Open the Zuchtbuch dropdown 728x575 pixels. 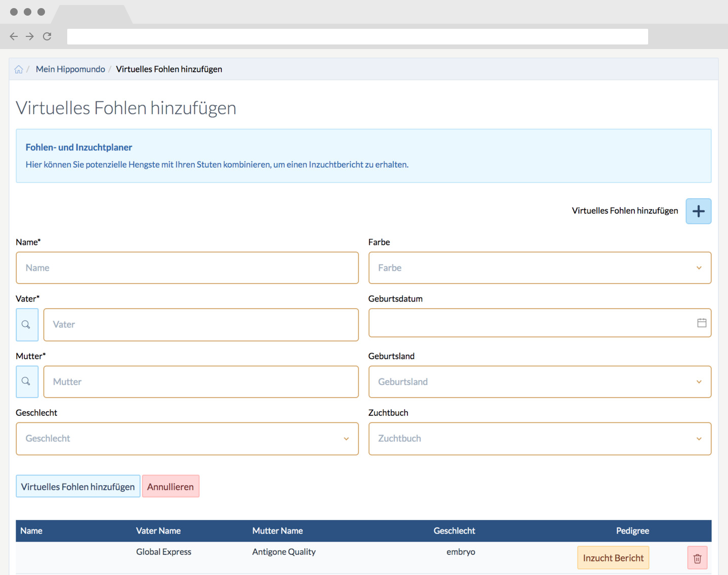[540, 439]
